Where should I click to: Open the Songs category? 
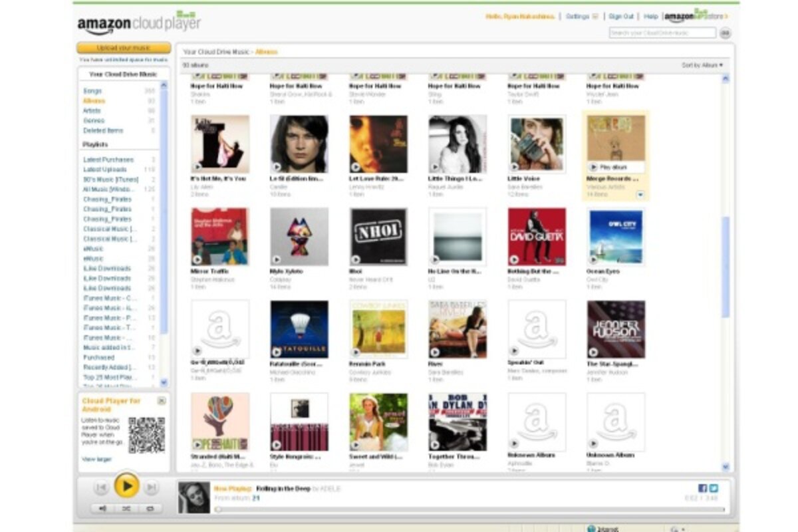coord(92,90)
